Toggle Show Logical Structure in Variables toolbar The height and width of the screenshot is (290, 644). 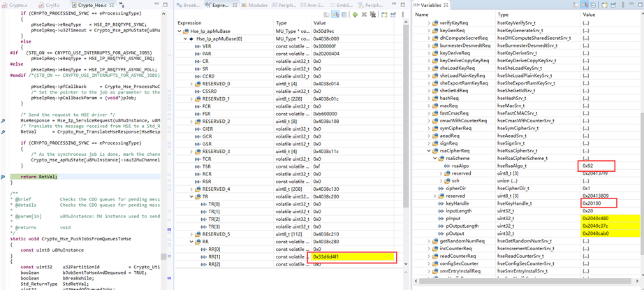(x=584, y=4)
